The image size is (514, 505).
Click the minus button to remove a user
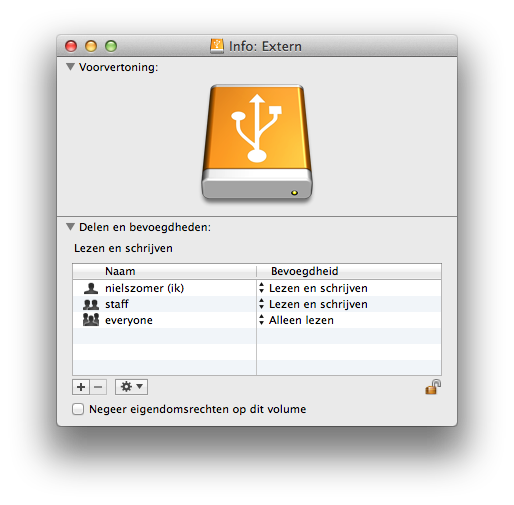[98, 387]
